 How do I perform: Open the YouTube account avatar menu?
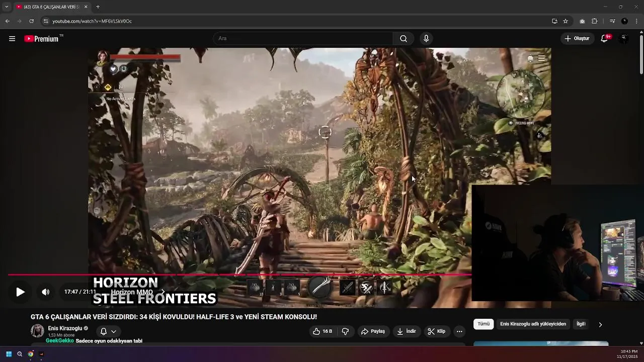pos(624,39)
